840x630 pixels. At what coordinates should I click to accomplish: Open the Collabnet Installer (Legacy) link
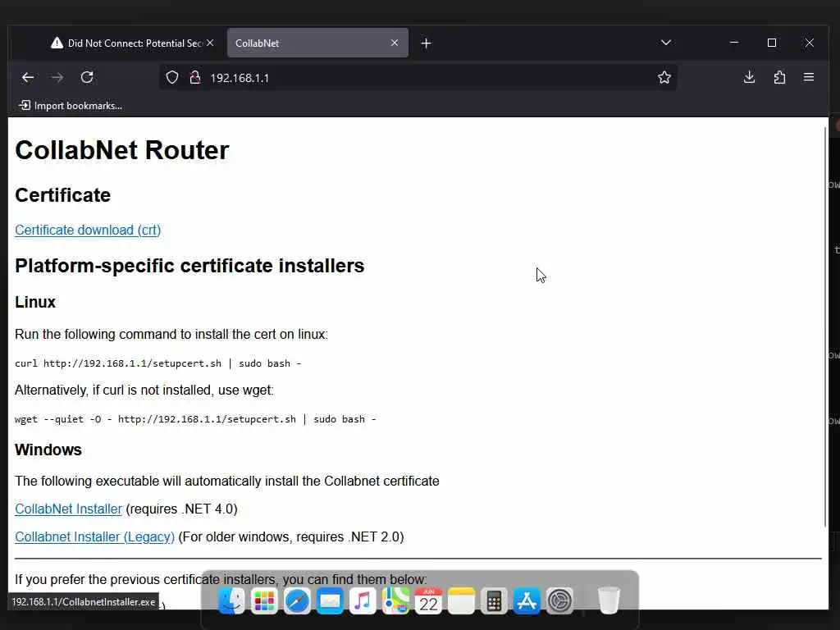[95, 536]
